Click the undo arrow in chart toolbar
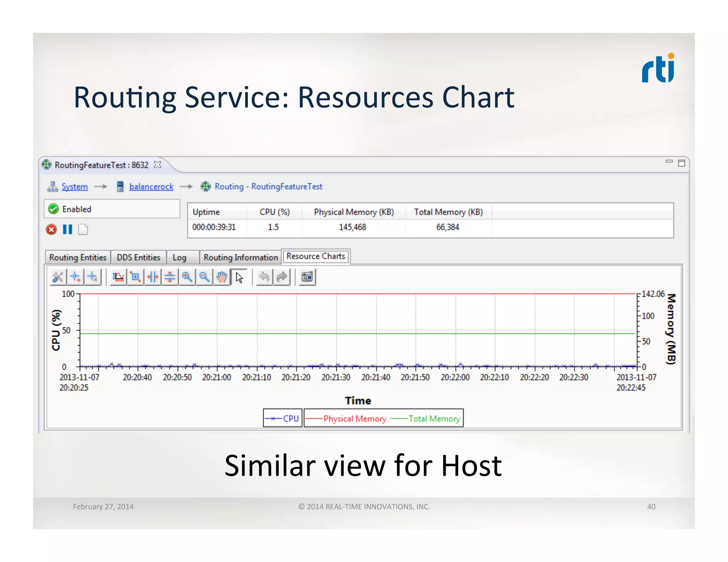The height and width of the screenshot is (562, 728). click(264, 277)
